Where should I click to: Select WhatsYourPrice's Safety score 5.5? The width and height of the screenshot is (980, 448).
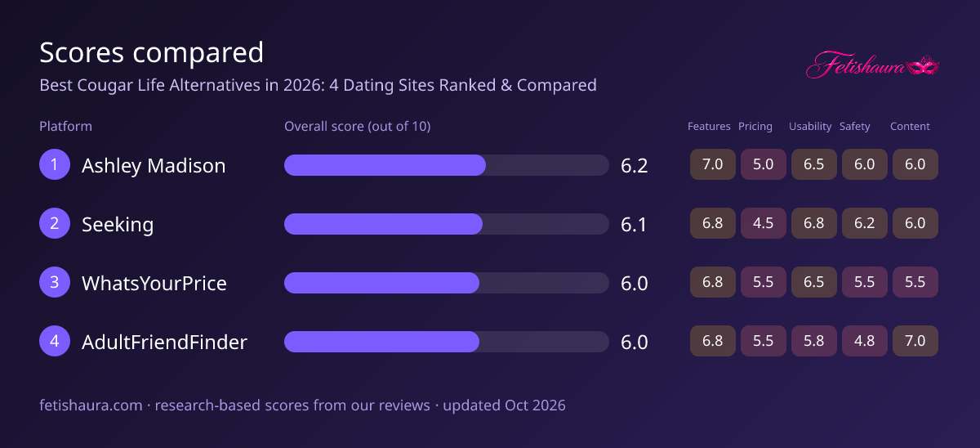[865, 282]
